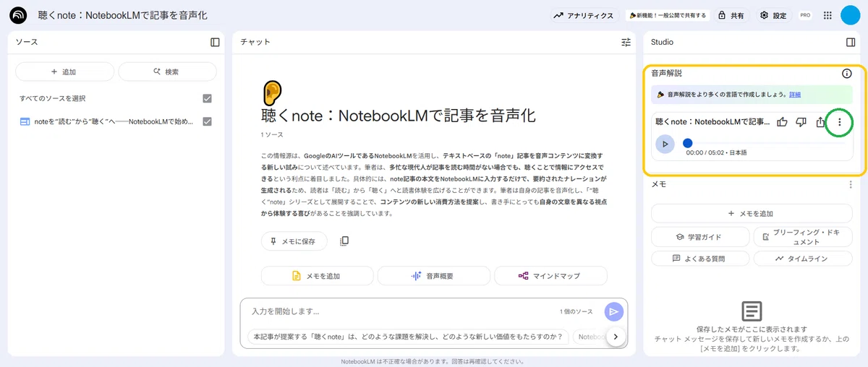Create a マインドマップ mind map

click(x=550, y=276)
